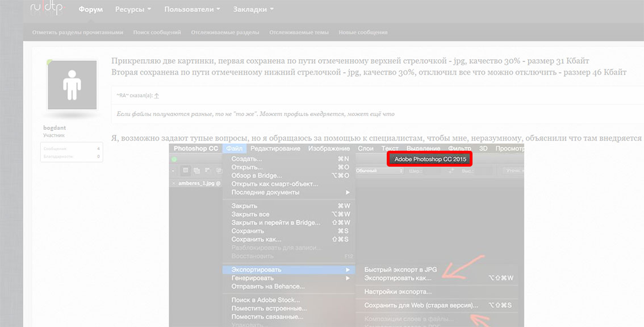Click the Сообщения count row

72,148
